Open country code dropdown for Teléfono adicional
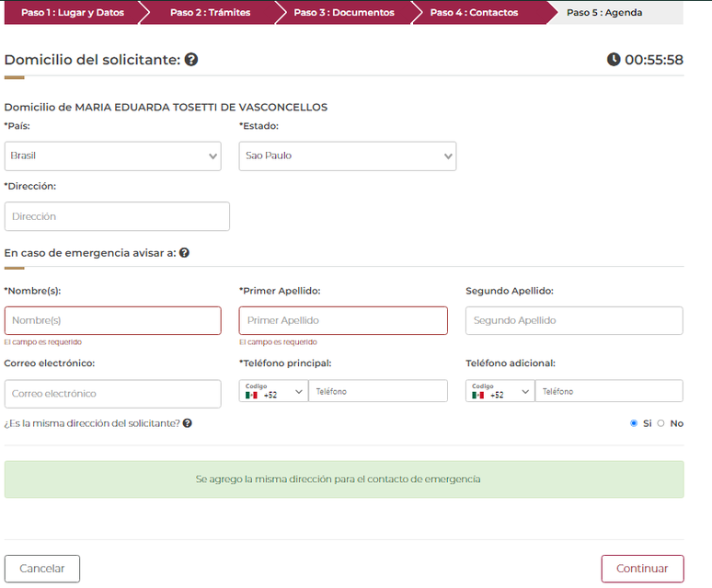 click(500, 391)
